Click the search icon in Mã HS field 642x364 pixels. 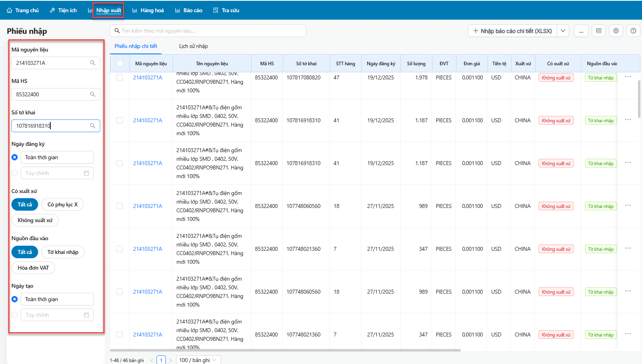click(93, 94)
